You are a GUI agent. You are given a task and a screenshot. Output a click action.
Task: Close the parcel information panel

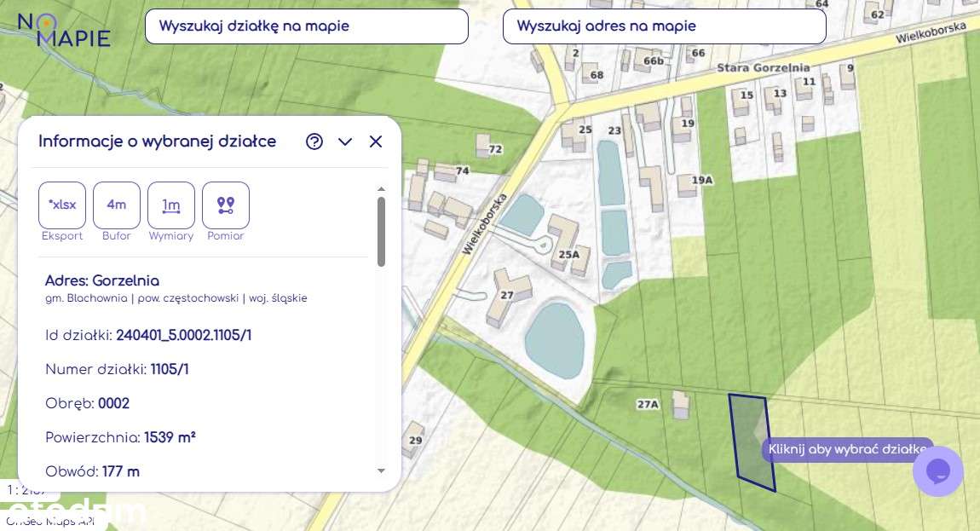[376, 141]
